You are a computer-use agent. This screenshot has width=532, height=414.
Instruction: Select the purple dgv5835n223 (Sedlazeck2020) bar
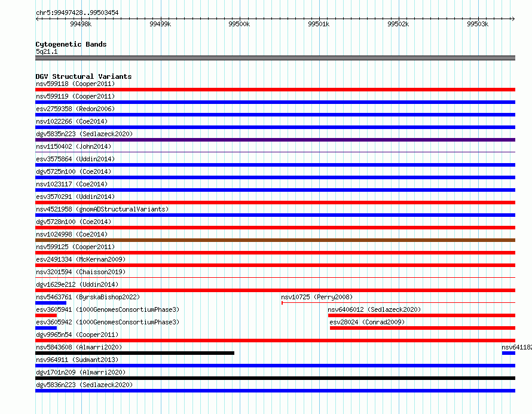coord(275,140)
